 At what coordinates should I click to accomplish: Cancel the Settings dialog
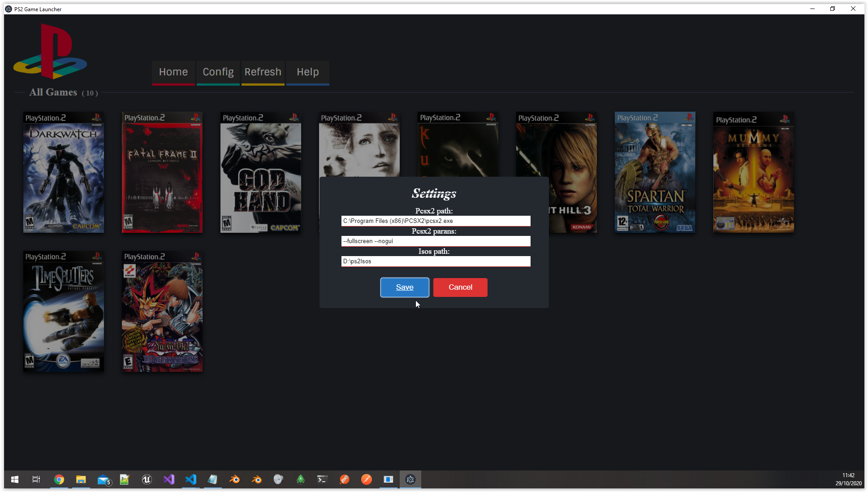click(460, 287)
